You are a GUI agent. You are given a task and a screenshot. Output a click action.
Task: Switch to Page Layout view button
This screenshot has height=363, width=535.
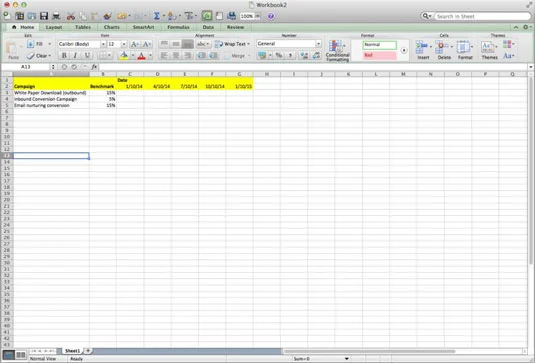21,355
